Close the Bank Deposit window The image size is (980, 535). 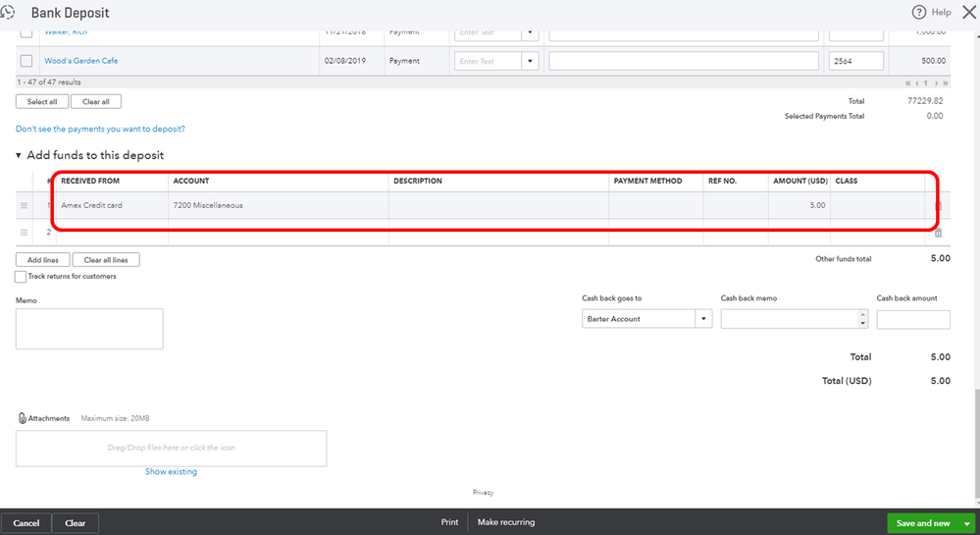point(969,13)
